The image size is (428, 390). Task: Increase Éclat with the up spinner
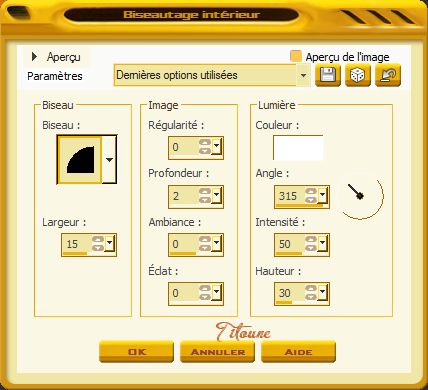coord(205,289)
